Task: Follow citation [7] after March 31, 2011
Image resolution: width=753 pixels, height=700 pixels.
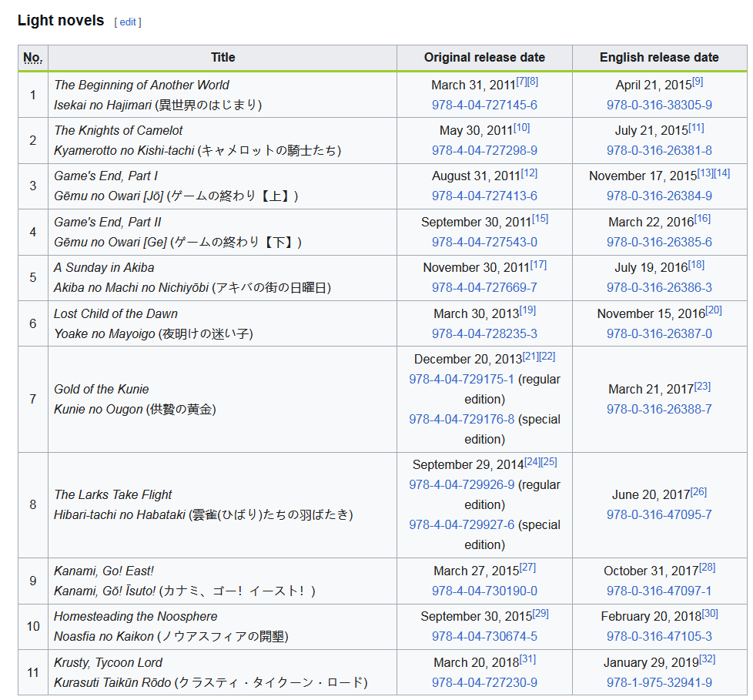Action: [x=521, y=82]
